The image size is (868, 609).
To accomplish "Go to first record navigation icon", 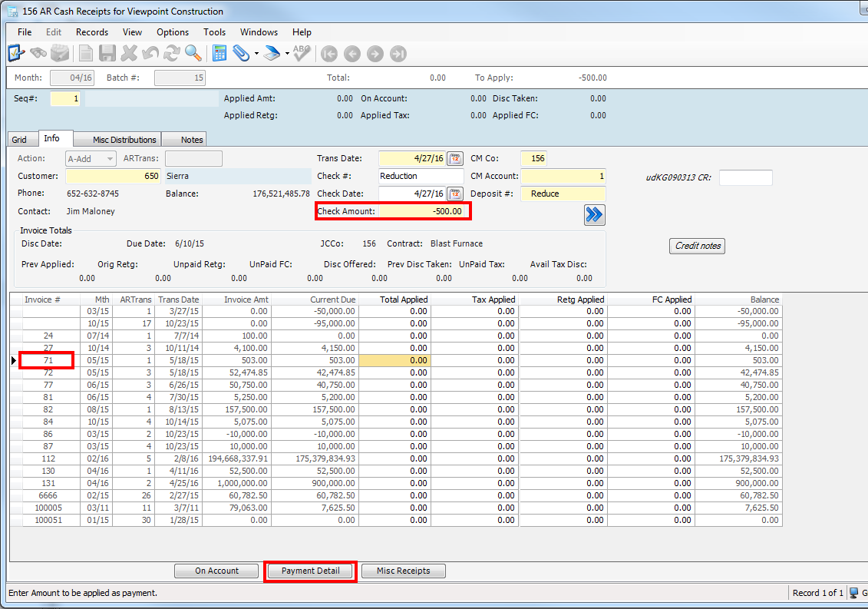I will pyautogui.click(x=328, y=54).
